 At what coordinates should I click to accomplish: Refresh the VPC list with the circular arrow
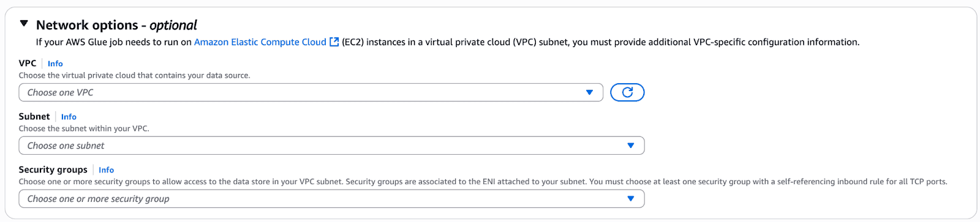pyautogui.click(x=627, y=92)
